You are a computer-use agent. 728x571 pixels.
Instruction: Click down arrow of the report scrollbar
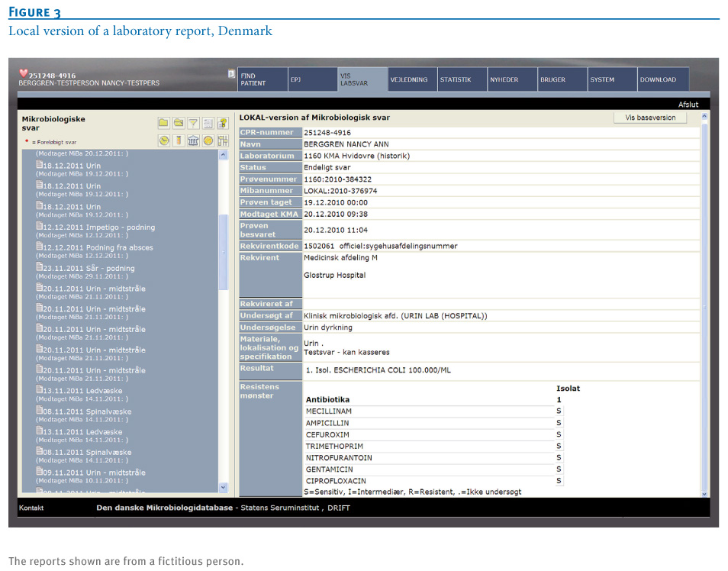click(704, 494)
